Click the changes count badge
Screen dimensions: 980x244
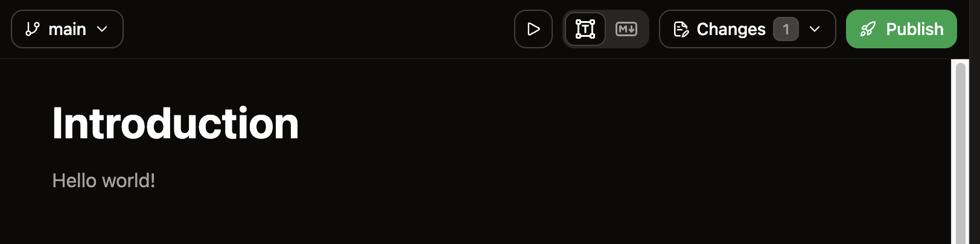[786, 29]
